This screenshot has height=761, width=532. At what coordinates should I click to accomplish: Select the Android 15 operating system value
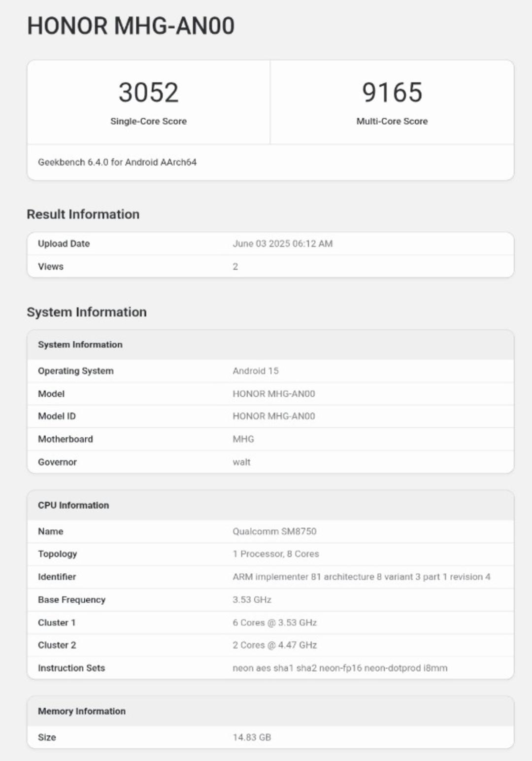coord(256,371)
